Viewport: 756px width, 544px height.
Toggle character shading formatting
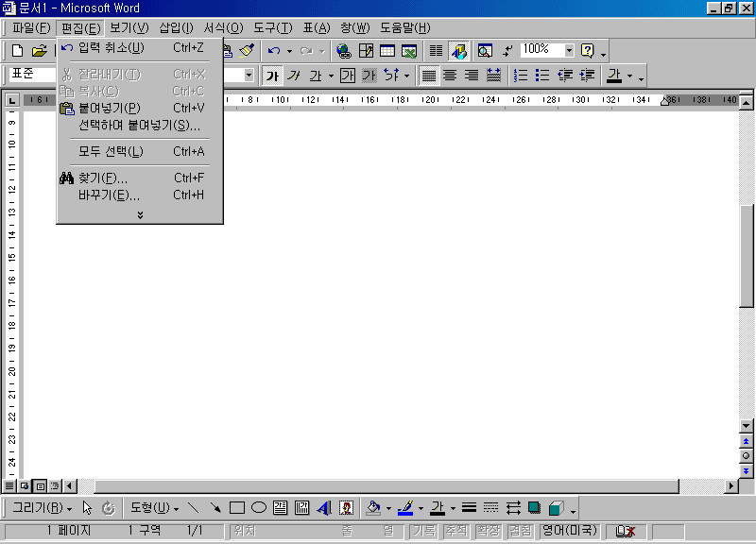pos(369,76)
